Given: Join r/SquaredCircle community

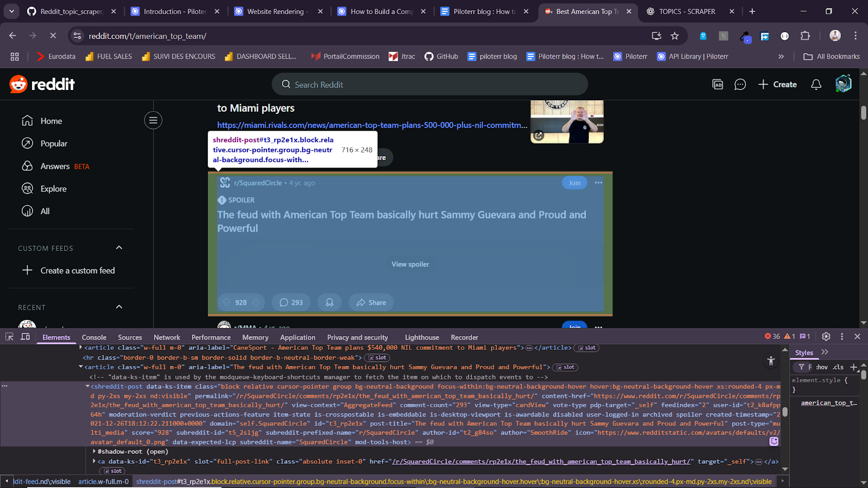Looking at the screenshot, I should (x=575, y=183).
